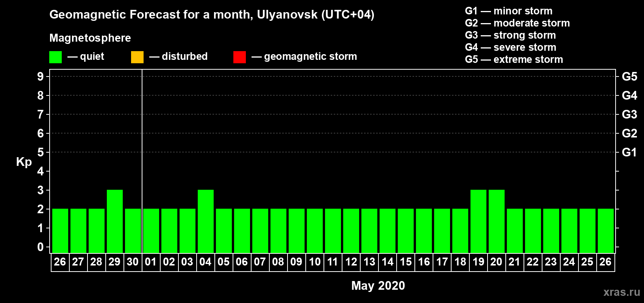
Task: Click the date label 05
Action: (224, 262)
